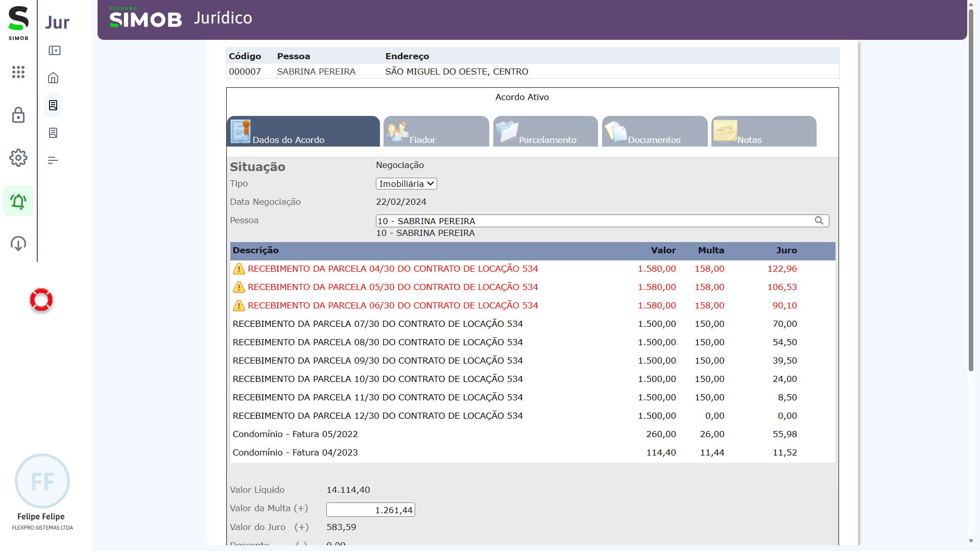Image resolution: width=980 pixels, height=551 pixels.
Task: Open the Tipo Imobiliária dropdown
Action: (406, 184)
